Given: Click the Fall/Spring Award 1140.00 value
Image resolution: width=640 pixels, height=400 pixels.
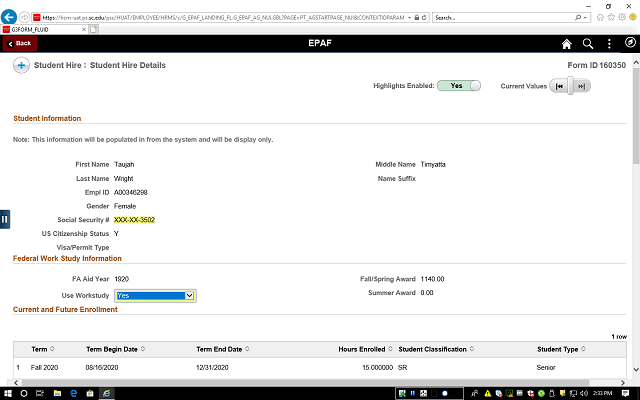Looking at the screenshot, I should tap(432, 279).
